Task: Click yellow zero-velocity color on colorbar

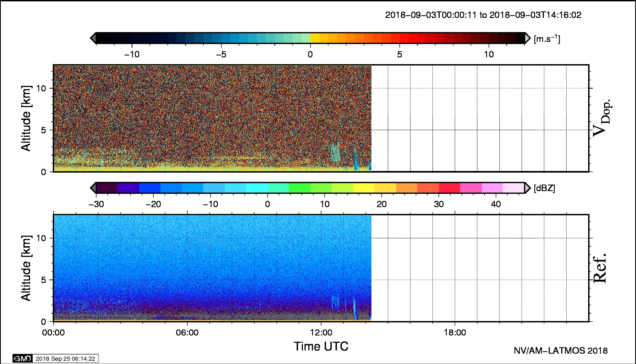Action: [x=315, y=38]
